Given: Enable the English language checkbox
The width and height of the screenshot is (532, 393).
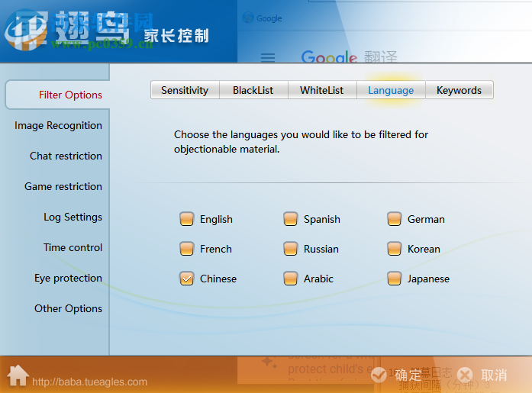Looking at the screenshot, I should pos(186,219).
